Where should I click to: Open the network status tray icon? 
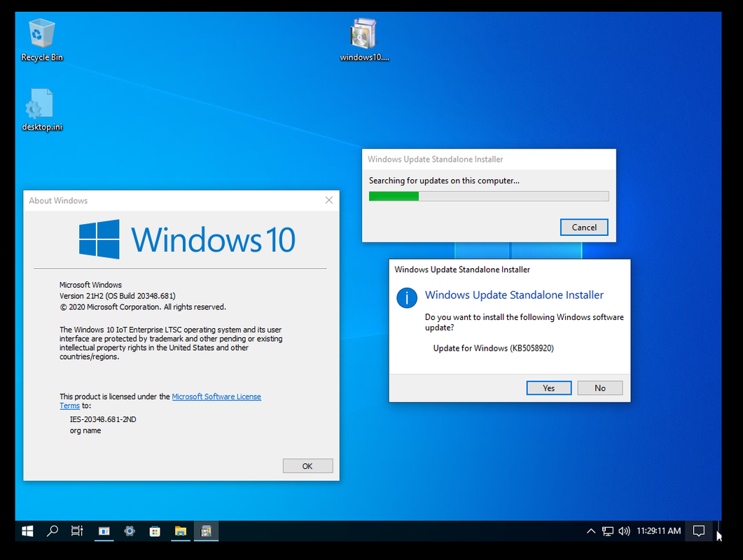pyautogui.click(x=607, y=531)
